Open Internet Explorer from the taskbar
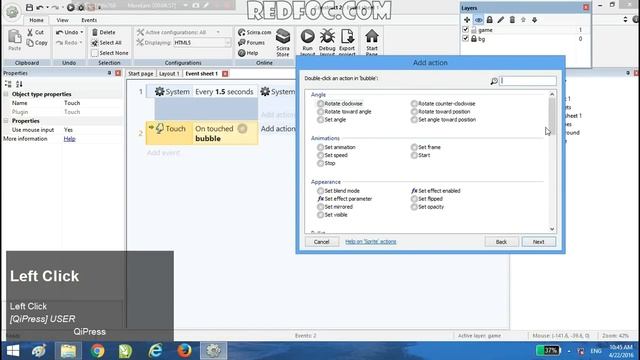 (x=155, y=351)
